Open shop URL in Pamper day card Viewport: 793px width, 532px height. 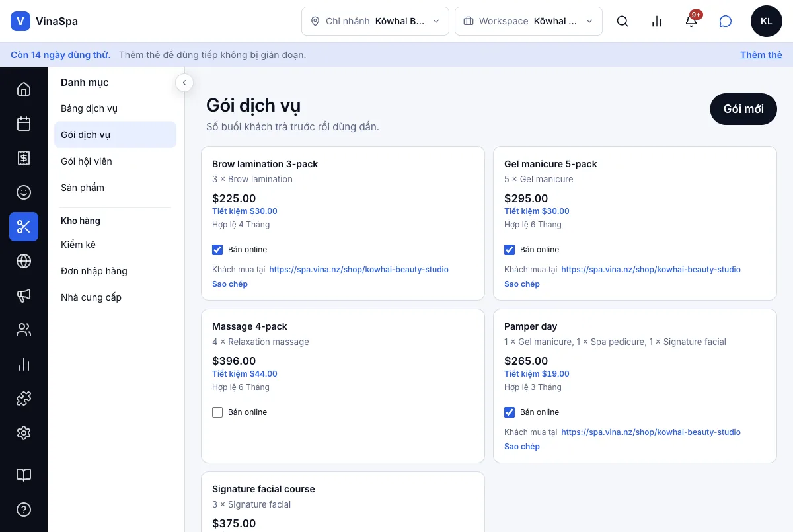tap(651, 432)
